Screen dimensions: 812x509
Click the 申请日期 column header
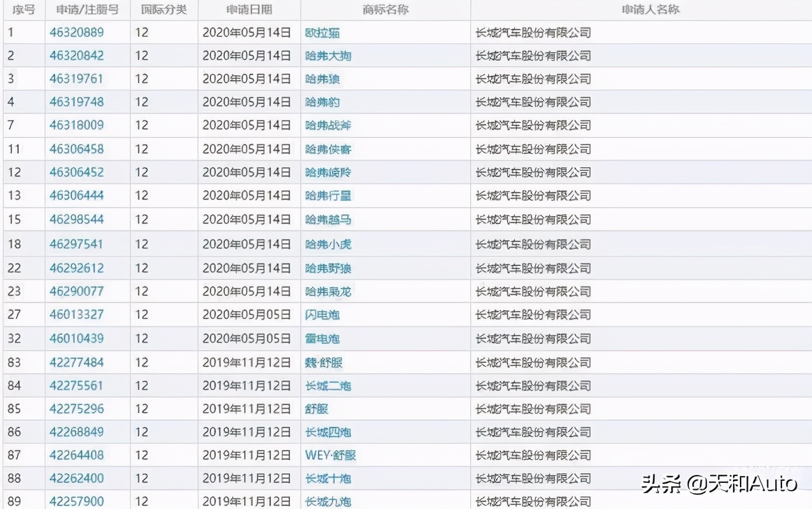pyautogui.click(x=249, y=10)
